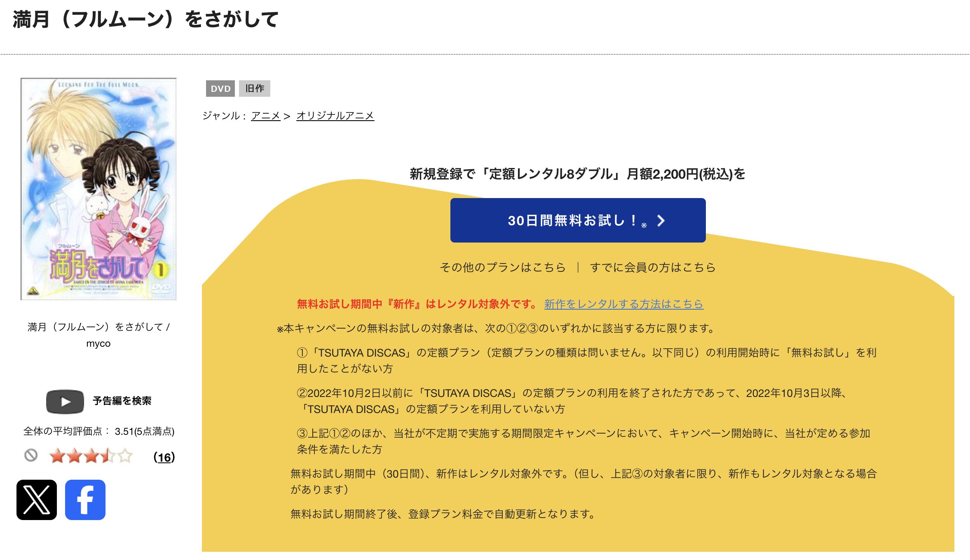Click condition ① about TSUTAYA DISCAS plans
The width and height of the screenshot is (970, 560).
tap(586, 361)
